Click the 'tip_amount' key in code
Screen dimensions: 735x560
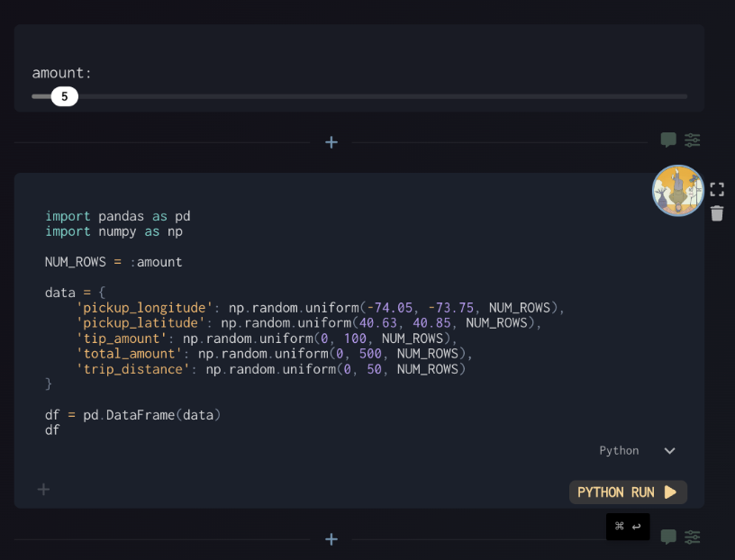point(122,339)
